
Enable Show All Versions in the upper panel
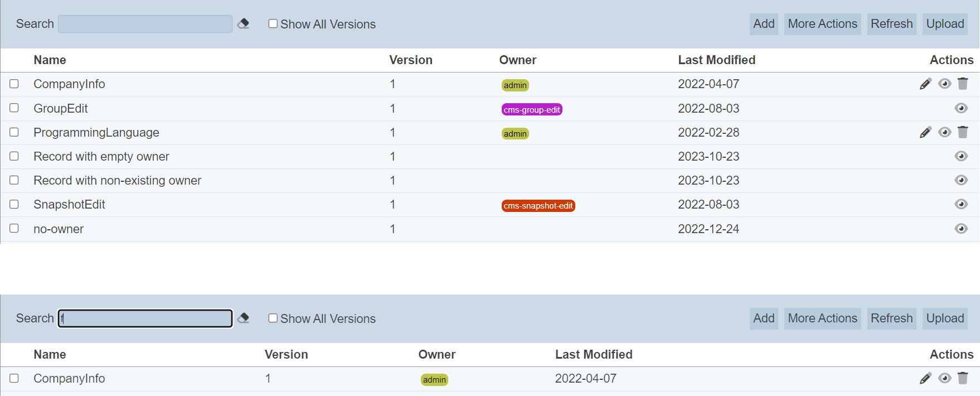click(273, 23)
